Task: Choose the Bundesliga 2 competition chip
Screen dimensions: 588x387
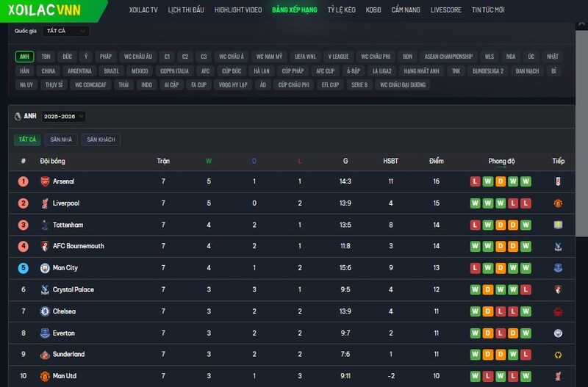Action: pos(488,70)
